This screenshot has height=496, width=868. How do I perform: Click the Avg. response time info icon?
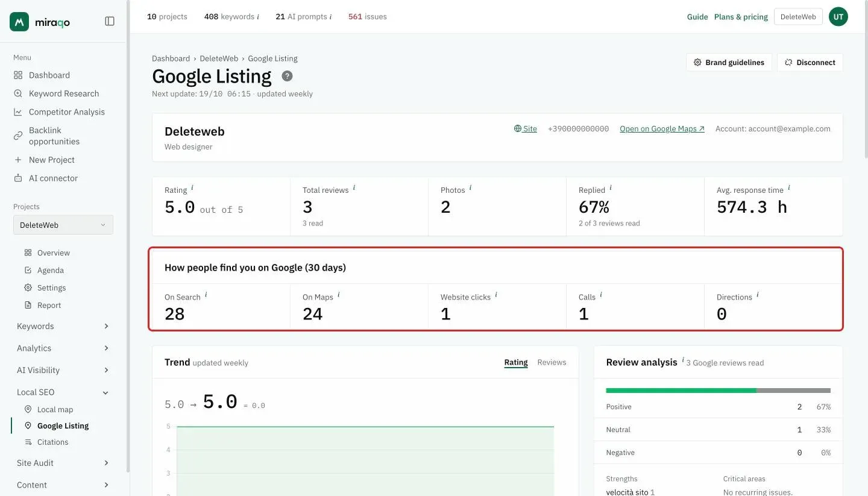[789, 188]
